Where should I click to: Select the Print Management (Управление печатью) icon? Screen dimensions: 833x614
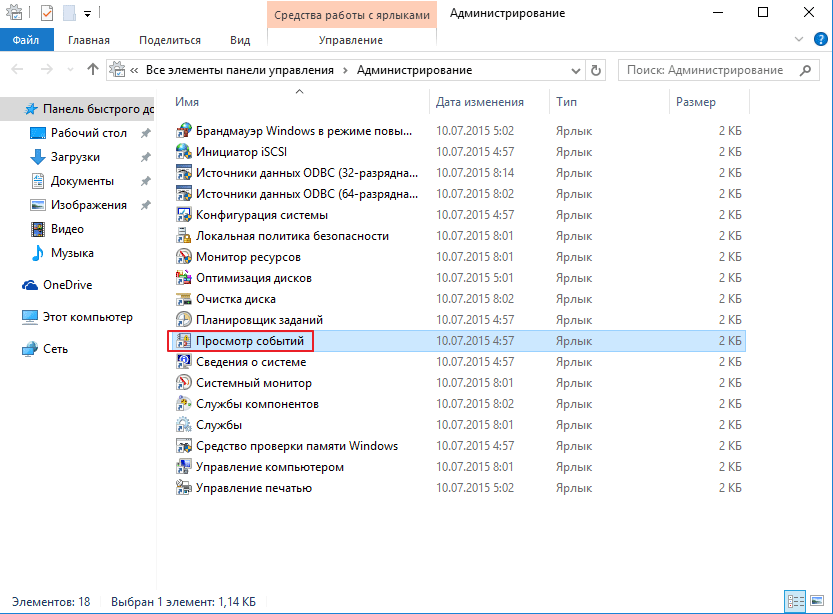183,488
